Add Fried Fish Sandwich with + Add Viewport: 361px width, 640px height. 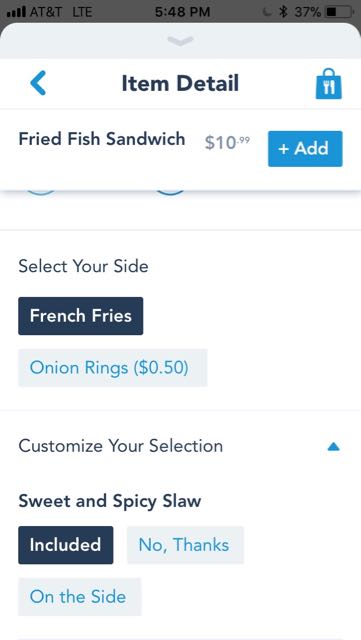click(x=305, y=149)
